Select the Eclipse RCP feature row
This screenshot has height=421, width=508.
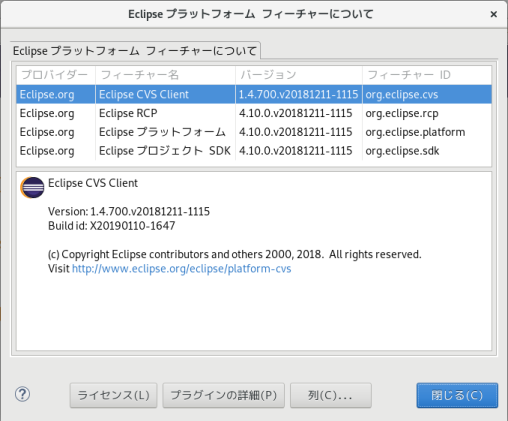[x=254, y=113]
